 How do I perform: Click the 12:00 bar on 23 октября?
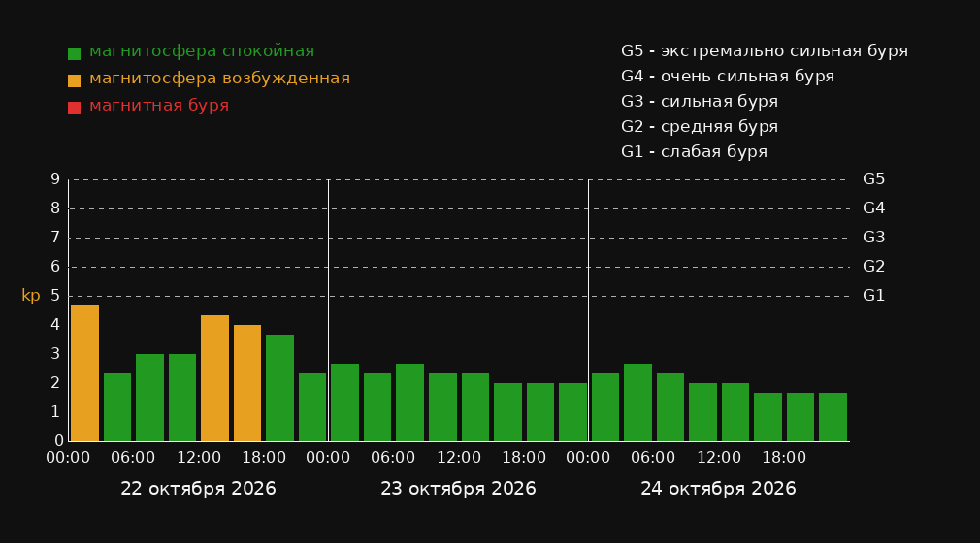point(475,407)
